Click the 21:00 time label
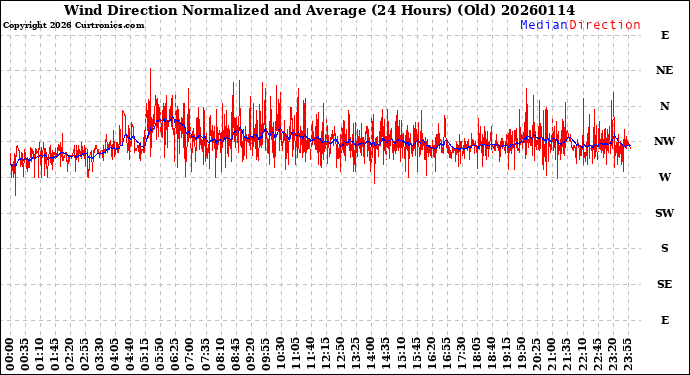 pyautogui.click(x=551, y=354)
